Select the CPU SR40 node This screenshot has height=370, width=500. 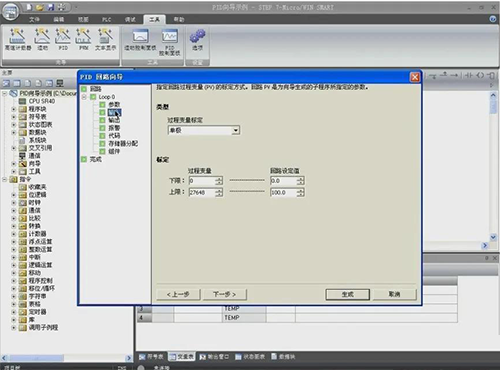click(42, 101)
